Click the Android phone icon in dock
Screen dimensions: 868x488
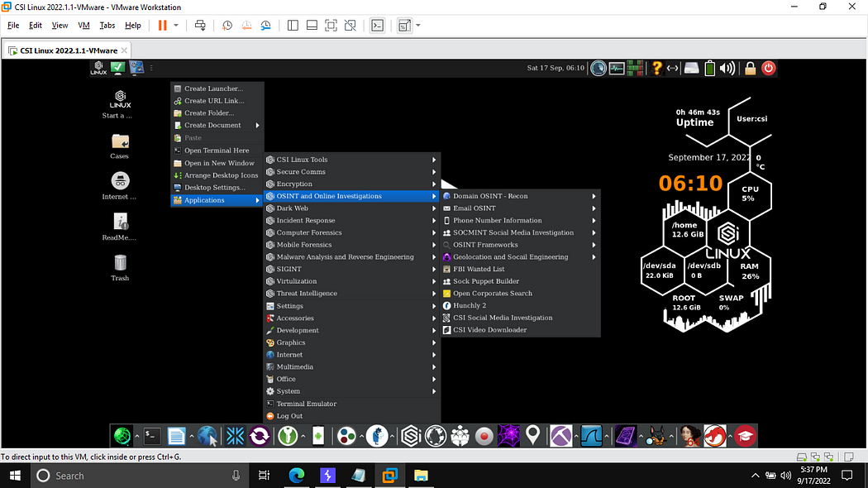(318, 437)
